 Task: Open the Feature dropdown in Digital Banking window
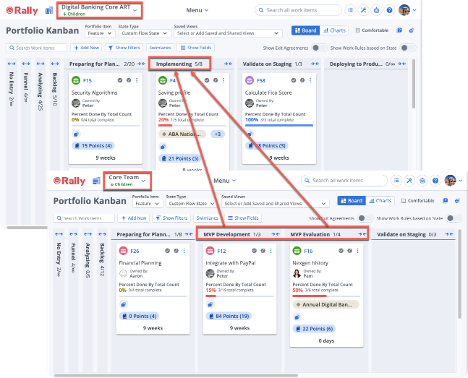pyautogui.click(x=100, y=33)
